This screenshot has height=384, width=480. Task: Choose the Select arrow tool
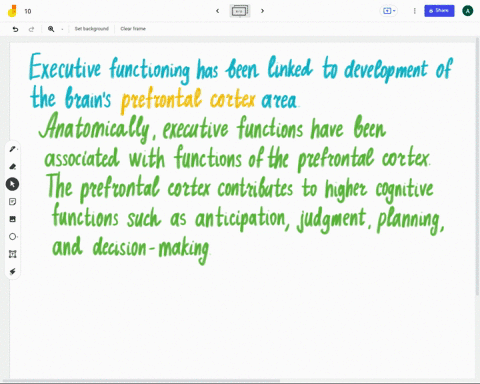(x=12, y=184)
